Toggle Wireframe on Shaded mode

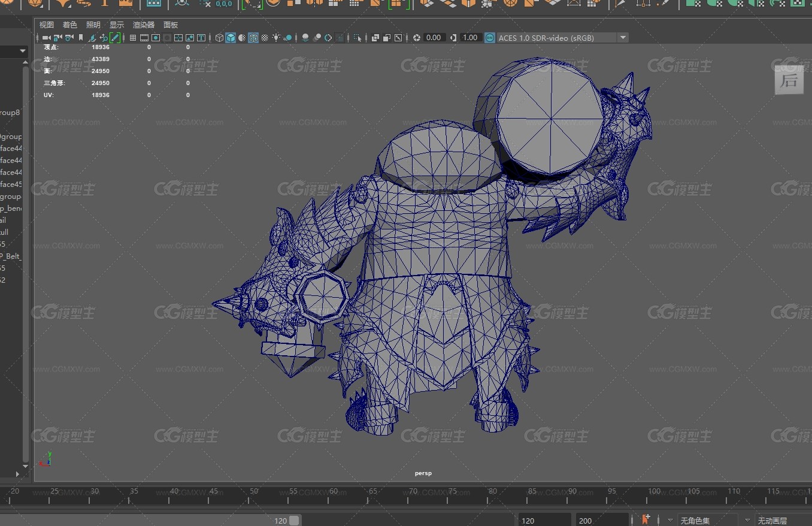253,38
